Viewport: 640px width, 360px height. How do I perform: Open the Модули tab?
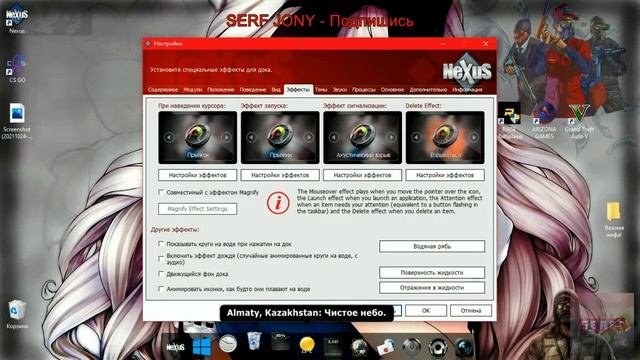coord(193,89)
